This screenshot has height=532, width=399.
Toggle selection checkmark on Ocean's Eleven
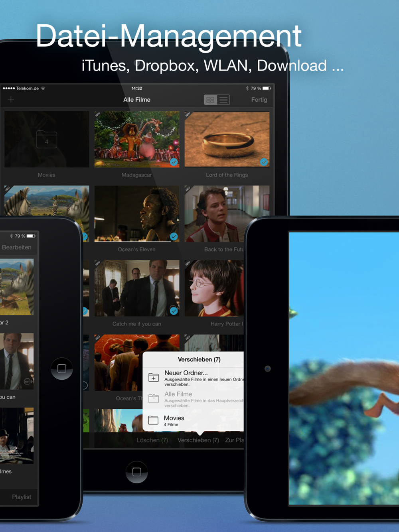174,236
